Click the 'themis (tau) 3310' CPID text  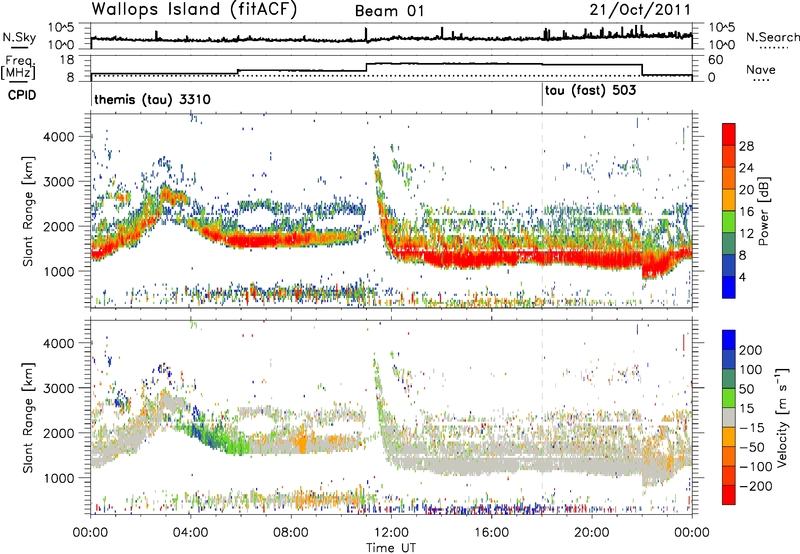pyautogui.click(x=152, y=99)
